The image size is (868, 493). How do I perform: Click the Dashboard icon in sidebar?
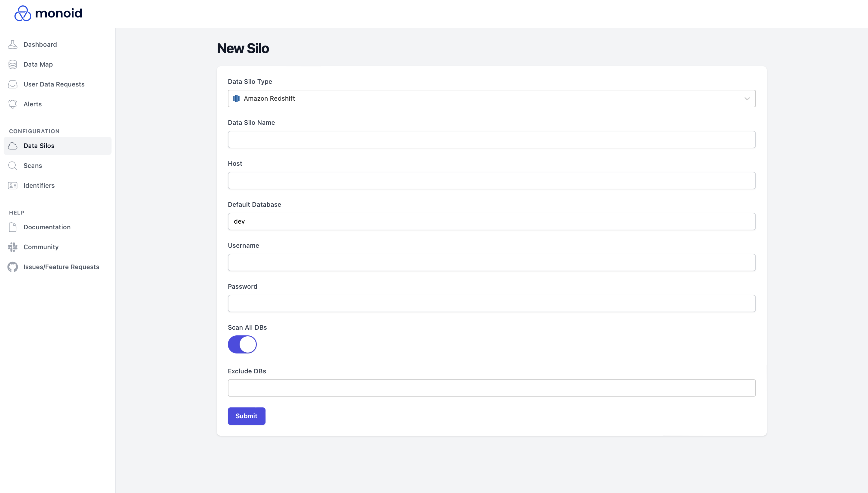click(13, 44)
